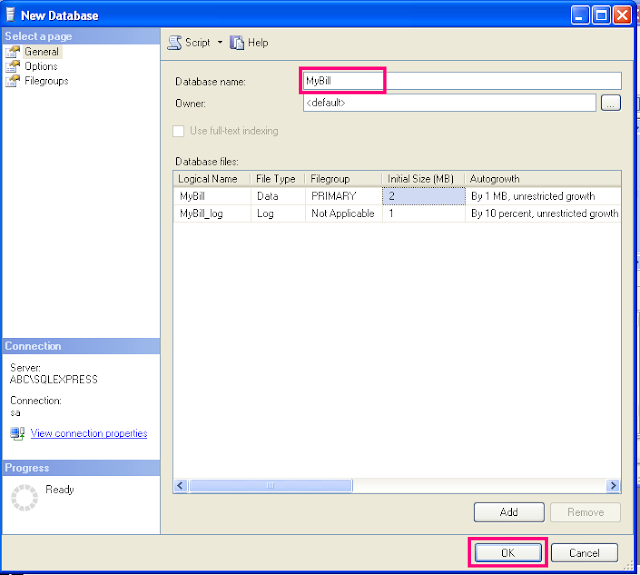640x575 pixels.
Task: Click the Initial Size (MB) column header
Action: 423,179
